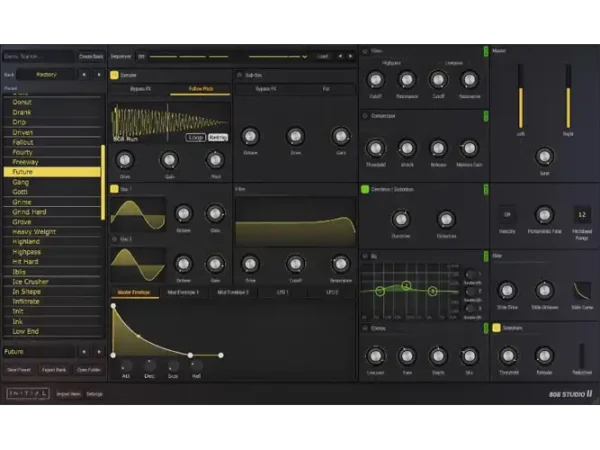600x450 pixels.
Task: Click the Compressor Attack knob
Action: point(407,148)
